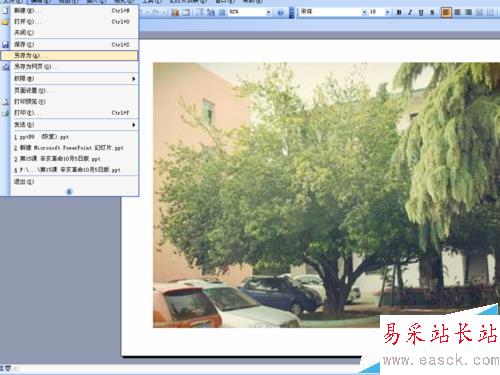
Task: Click the zoom percentage field
Action: tap(247, 12)
